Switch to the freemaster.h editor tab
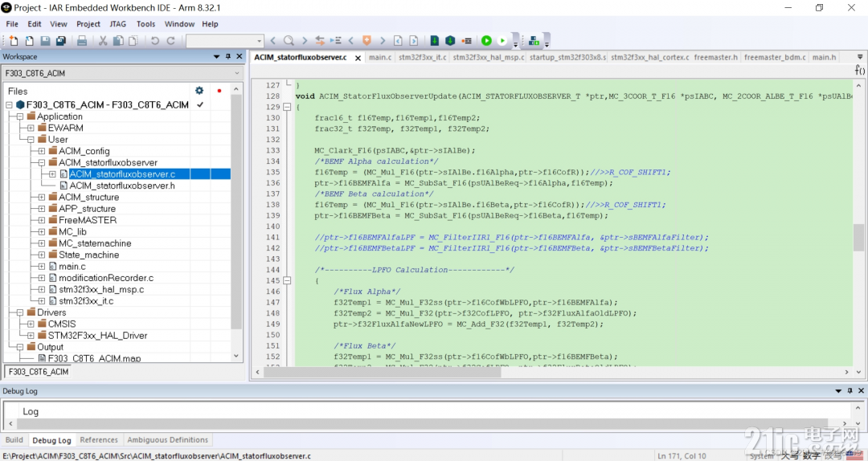This screenshot has width=868, height=461. [716, 57]
